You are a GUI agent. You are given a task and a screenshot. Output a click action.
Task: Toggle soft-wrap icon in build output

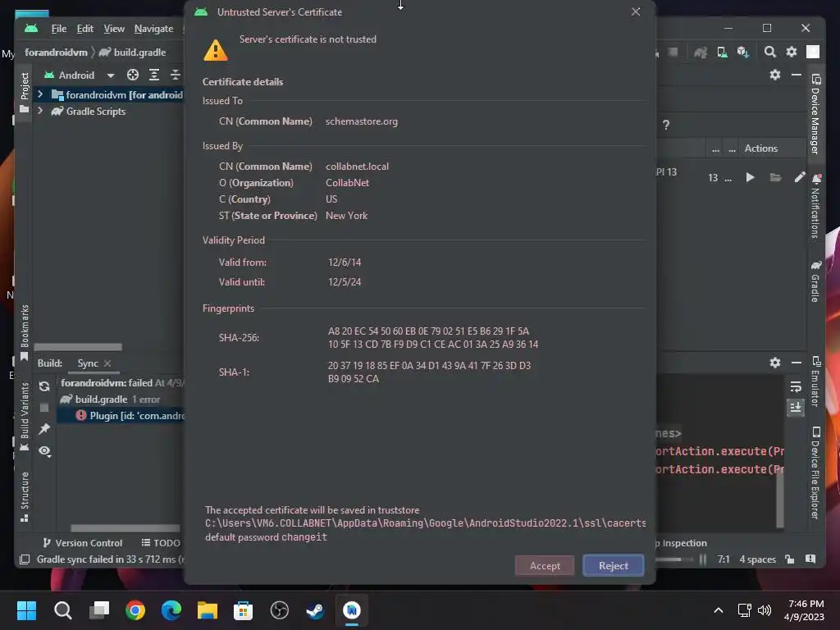(796, 386)
